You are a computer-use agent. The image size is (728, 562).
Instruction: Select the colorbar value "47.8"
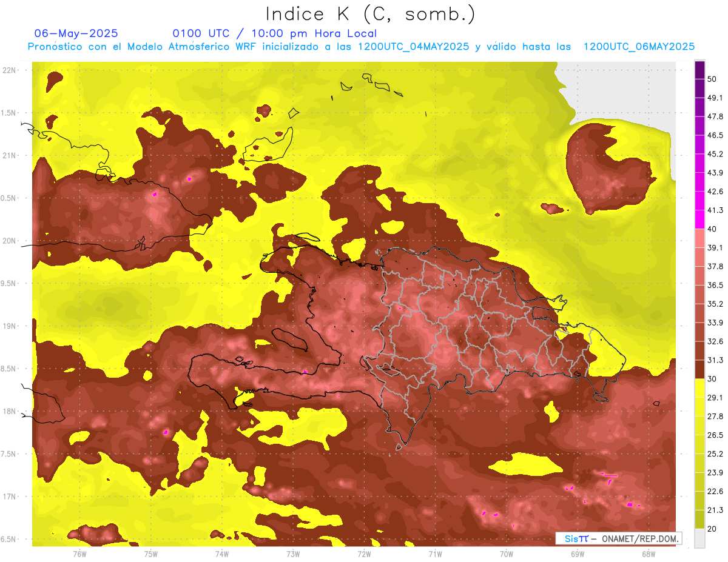click(715, 117)
